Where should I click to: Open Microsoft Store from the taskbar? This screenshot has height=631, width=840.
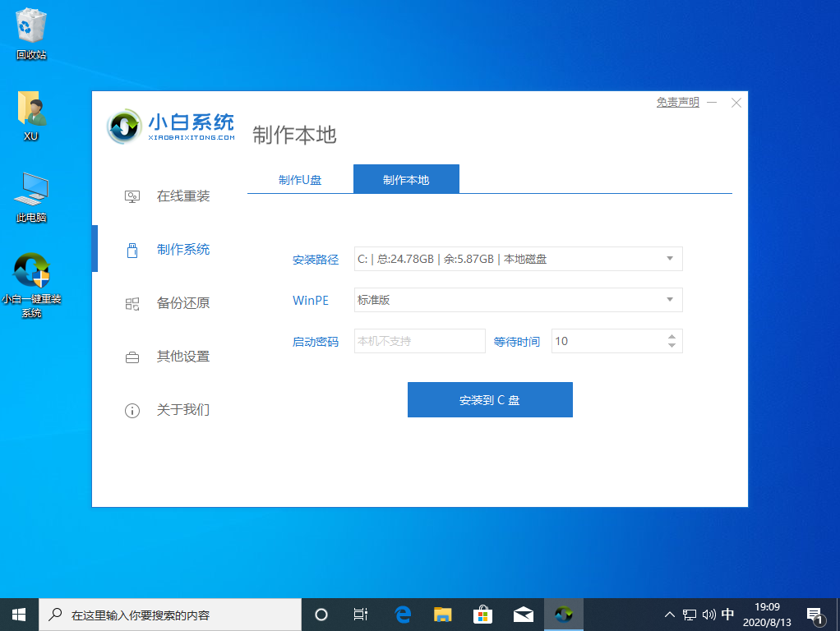(482, 614)
